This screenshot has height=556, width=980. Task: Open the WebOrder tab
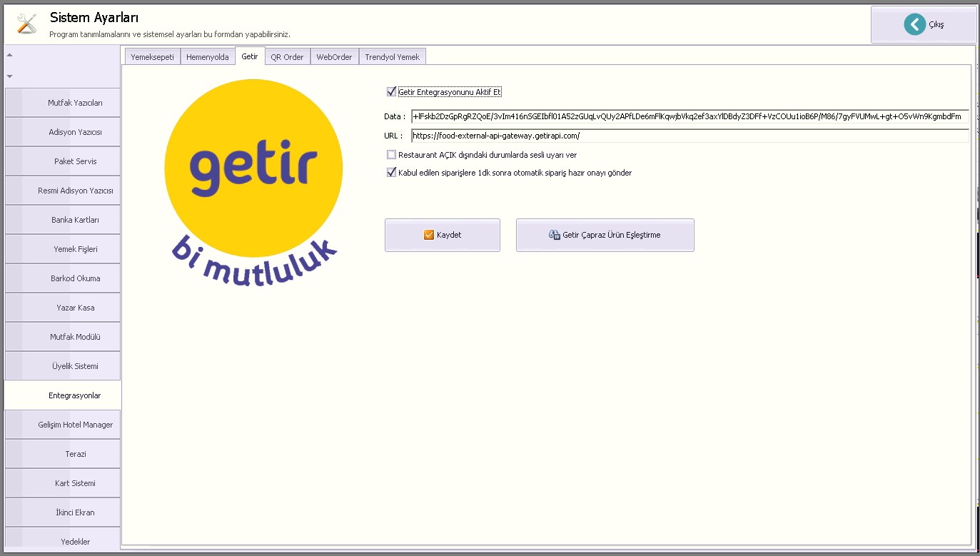334,57
